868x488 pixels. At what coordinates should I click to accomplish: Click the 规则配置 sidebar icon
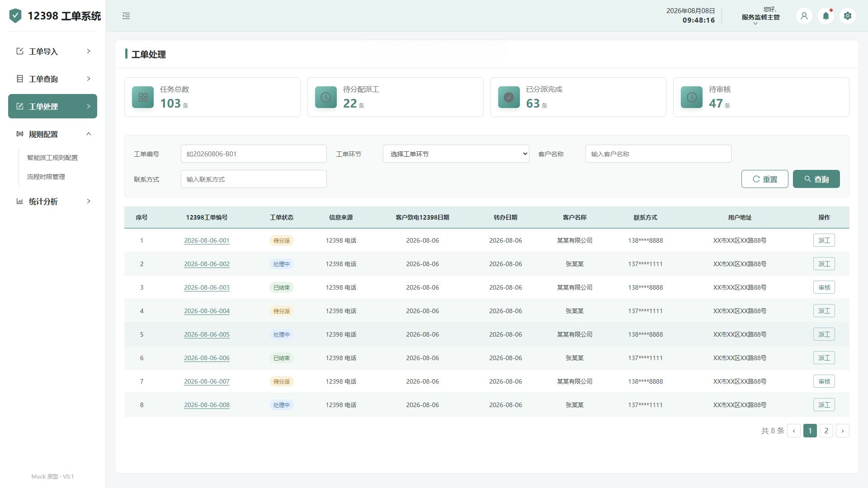(x=20, y=134)
